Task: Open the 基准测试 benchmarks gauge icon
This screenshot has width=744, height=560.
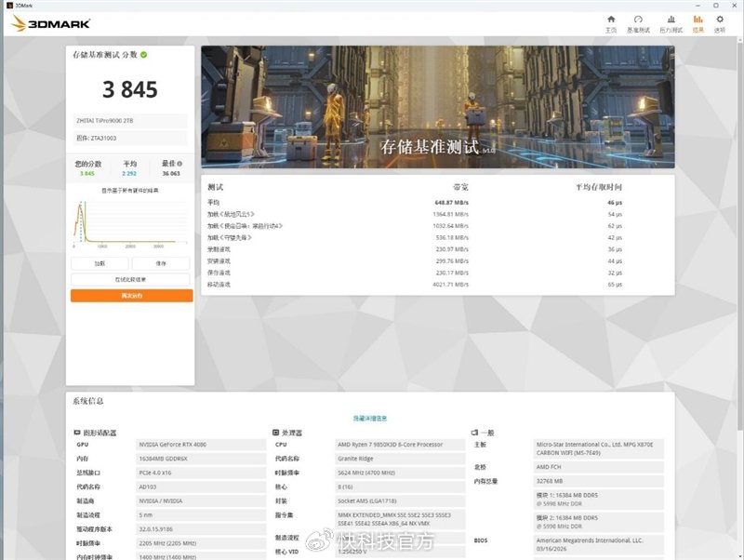Action: tap(638, 20)
